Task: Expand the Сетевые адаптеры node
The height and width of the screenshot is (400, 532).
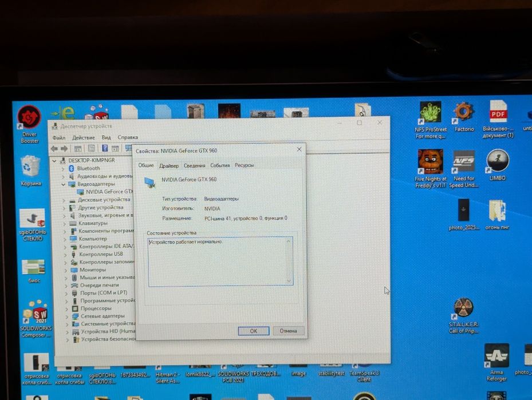Action: [67, 316]
